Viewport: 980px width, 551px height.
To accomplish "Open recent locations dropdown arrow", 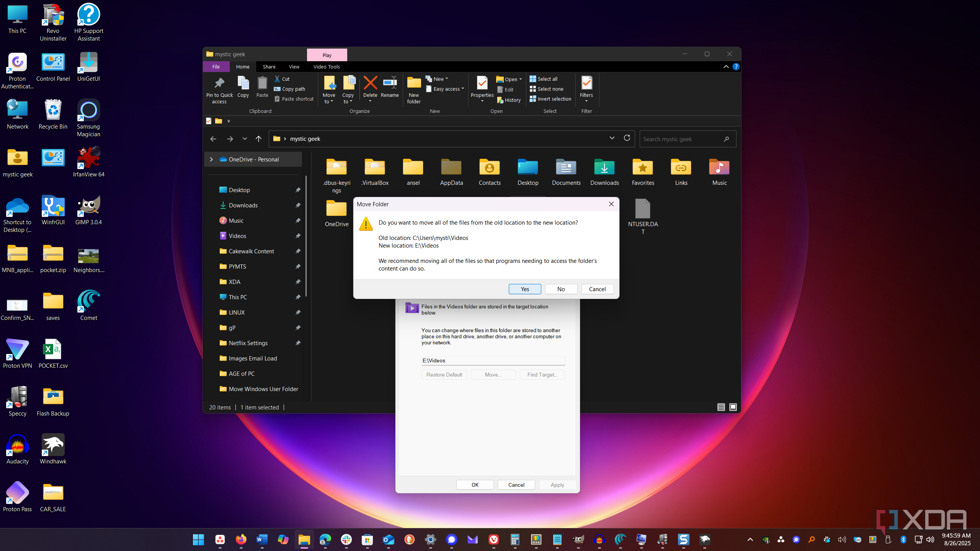I will coord(245,139).
